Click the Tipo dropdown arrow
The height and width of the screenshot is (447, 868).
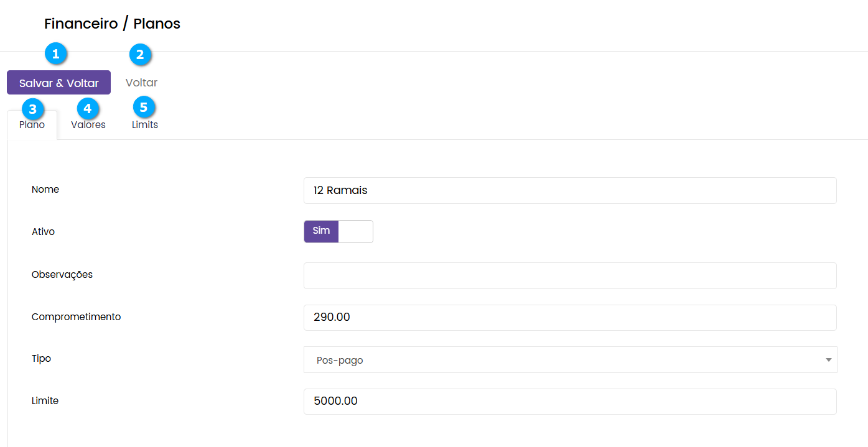828,360
